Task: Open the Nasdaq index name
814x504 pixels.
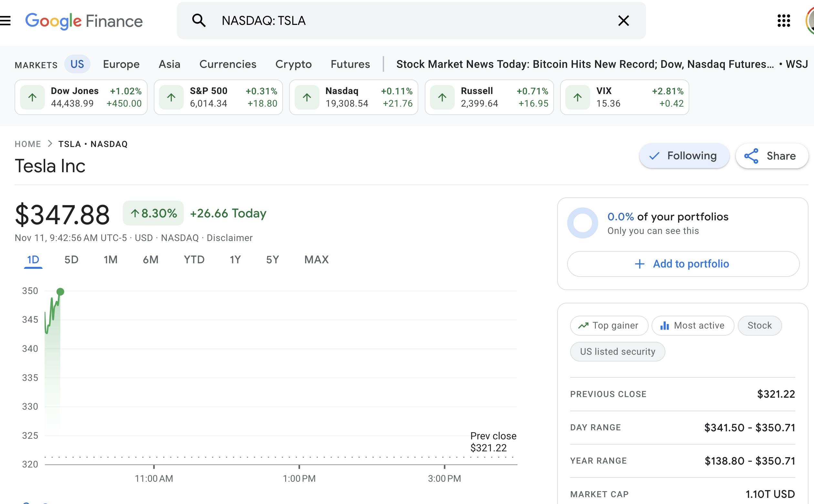Action: pos(342,91)
